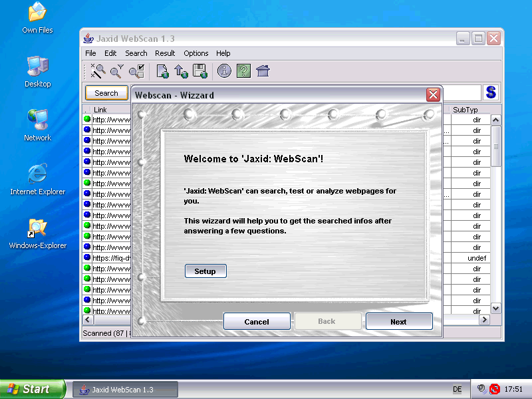Click the Setup button in wizard
The width and height of the screenshot is (532, 399).
[x=205, y=271]
